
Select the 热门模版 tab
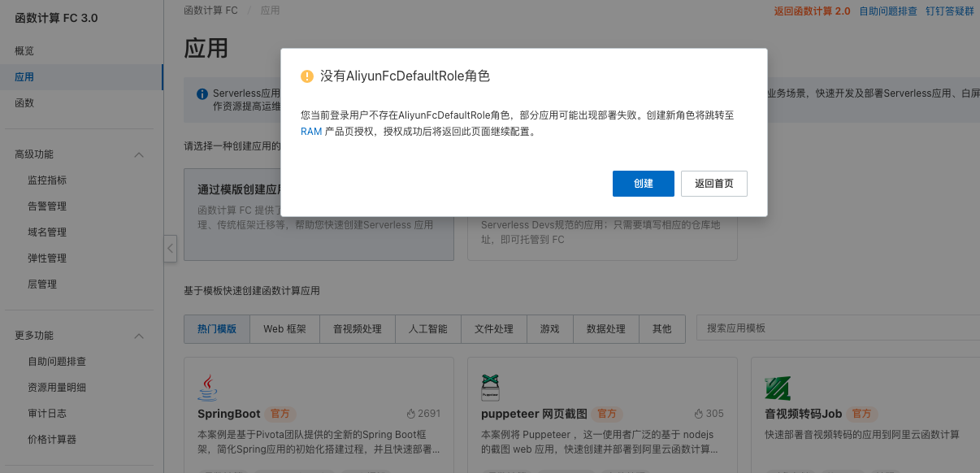217,329
